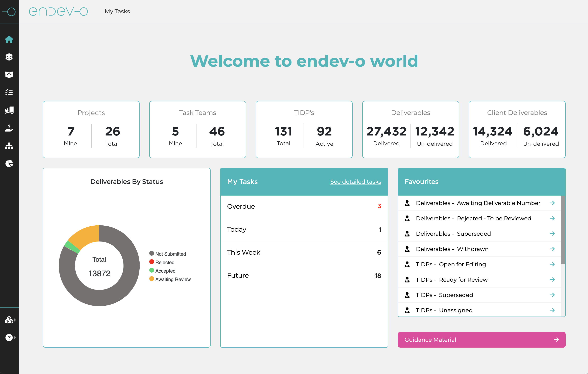Click the delivery trolley sidebar icon
This screenshot has width=588, height=374.
[x=9, y=110]
